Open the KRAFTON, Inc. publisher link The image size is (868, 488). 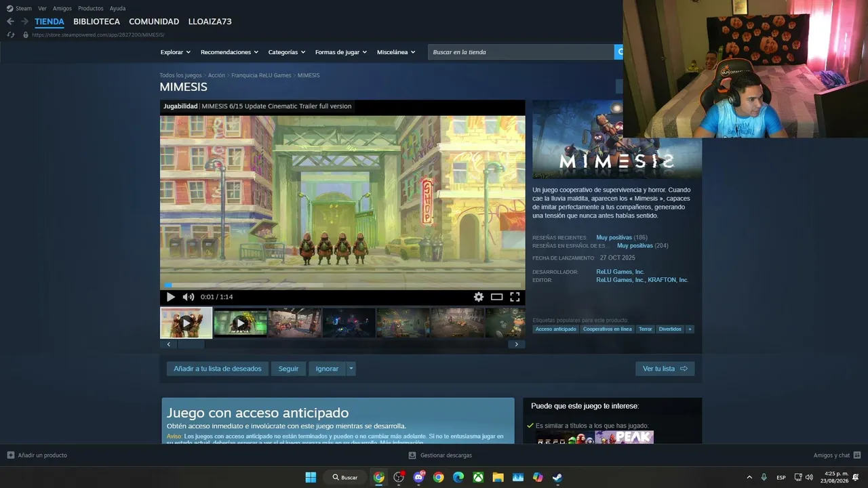point(668,280)
